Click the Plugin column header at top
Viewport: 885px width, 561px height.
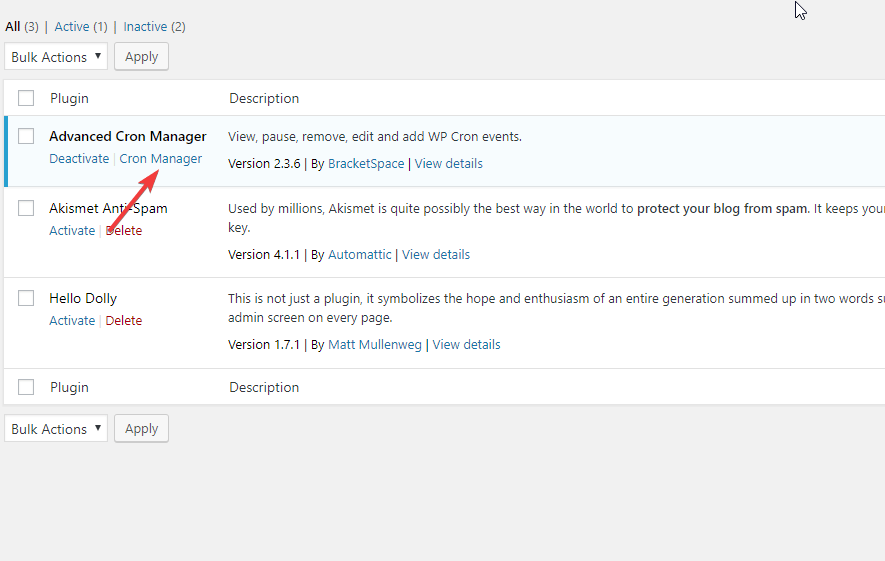69,98
